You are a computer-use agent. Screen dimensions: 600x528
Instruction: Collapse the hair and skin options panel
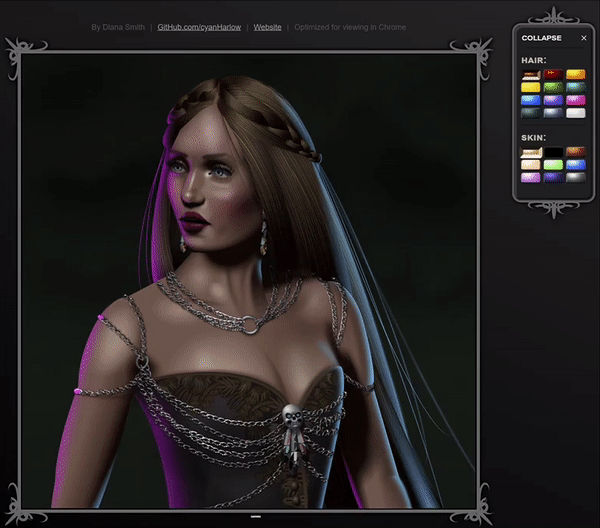[541, 38]
